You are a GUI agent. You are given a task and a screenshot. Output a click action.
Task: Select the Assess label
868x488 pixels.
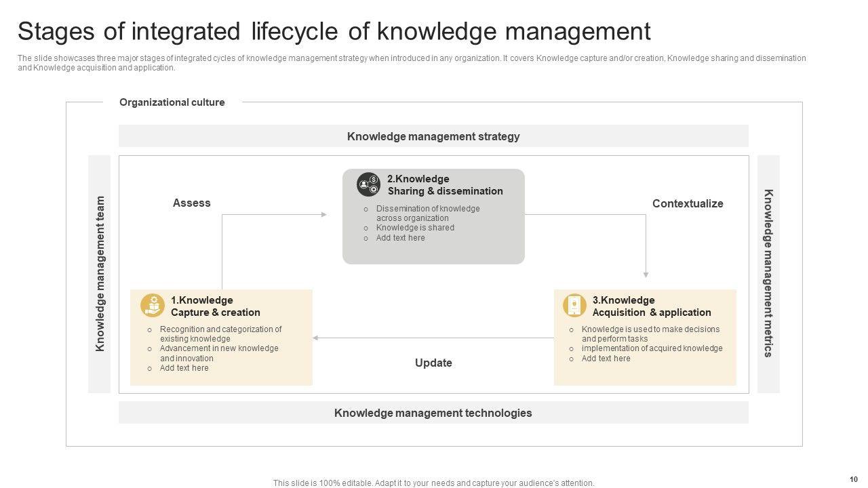[192, 203]
